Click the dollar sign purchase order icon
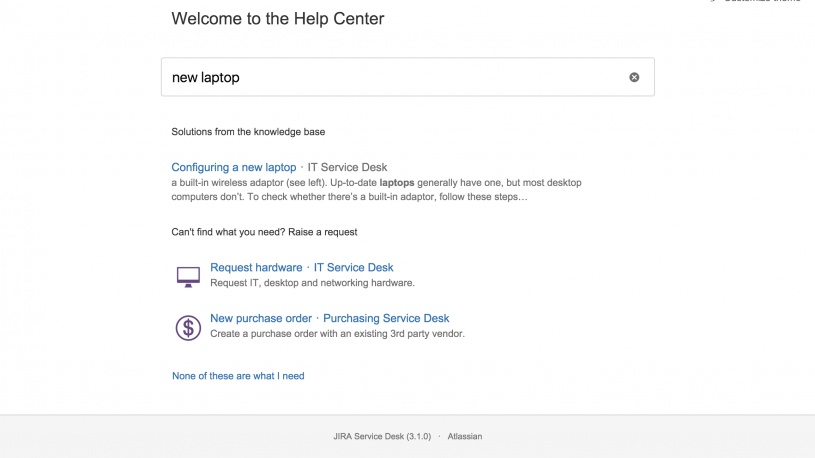The image size is (815, 458). (x=188, y=327)
